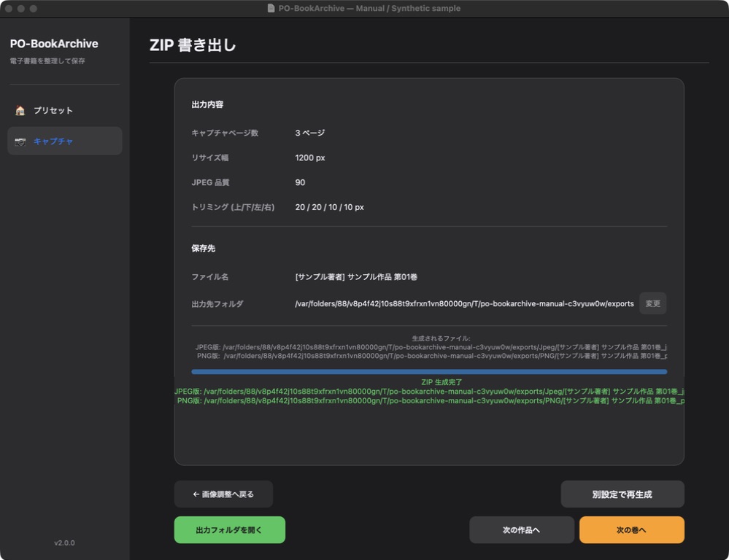The image size is (729, 560).
Task: Click the 生成されるファイル: label
Action: [x=441, y=338]
